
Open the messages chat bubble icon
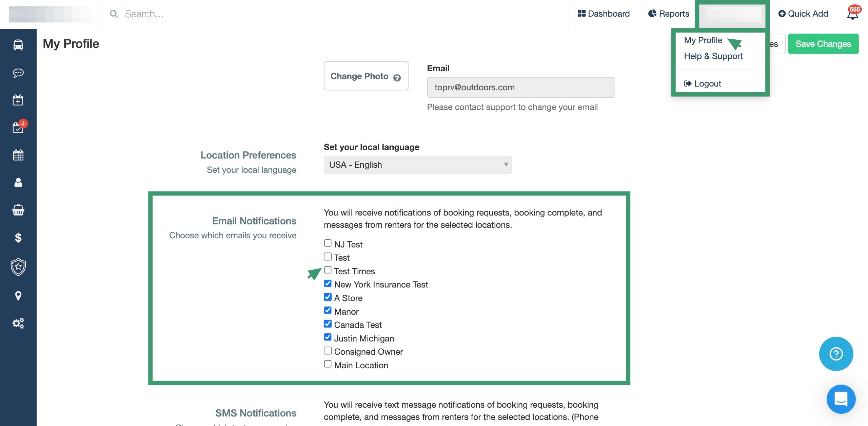[18, 73]
